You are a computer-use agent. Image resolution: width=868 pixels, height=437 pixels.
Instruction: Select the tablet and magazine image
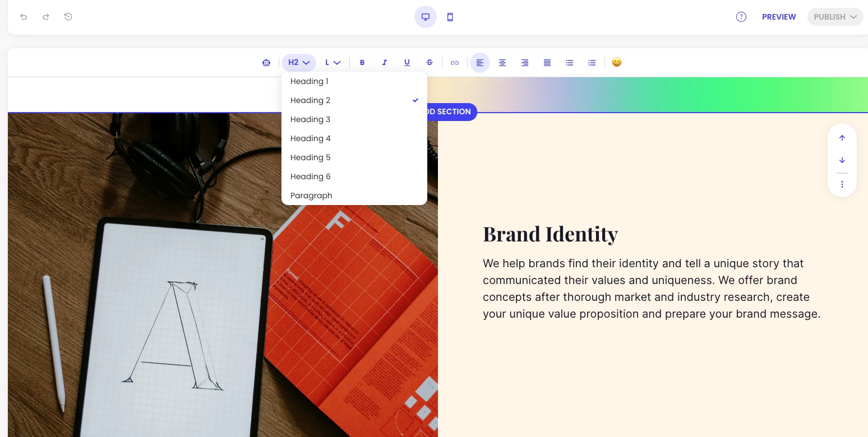[223, 275]
